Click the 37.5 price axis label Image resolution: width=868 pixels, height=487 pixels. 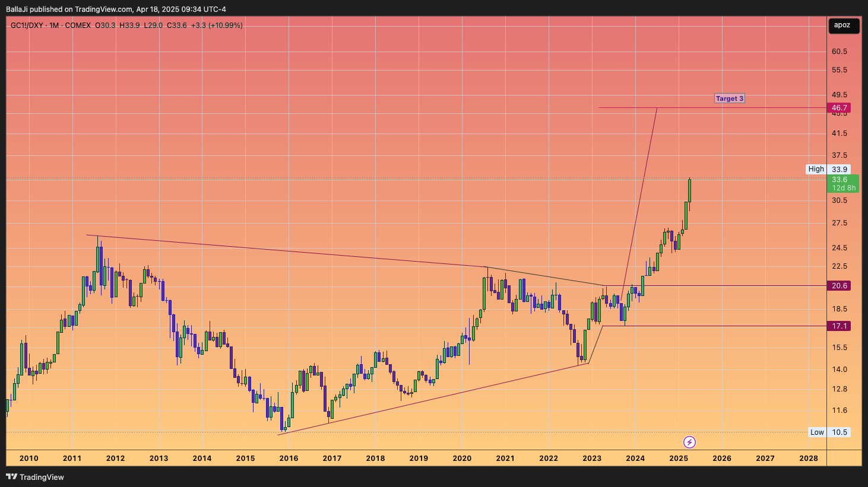[x=839, y=155]
